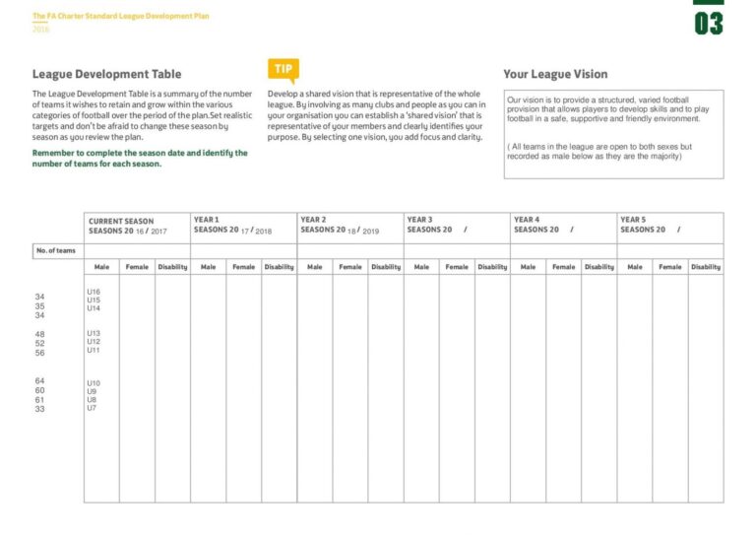This screenshot has height=535, width=756.
Task: Click the FA Charter Standard document title
Action: point(120,16)
